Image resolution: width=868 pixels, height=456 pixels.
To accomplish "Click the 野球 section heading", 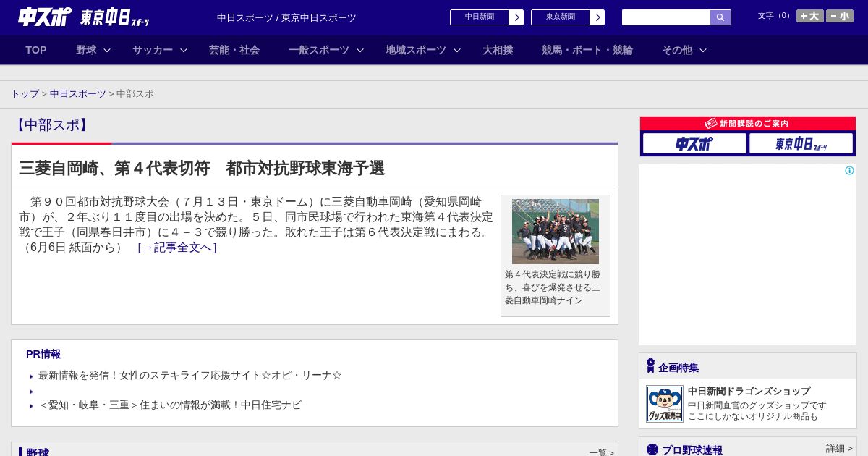I will pyautogui.click(x=38, y=452).
